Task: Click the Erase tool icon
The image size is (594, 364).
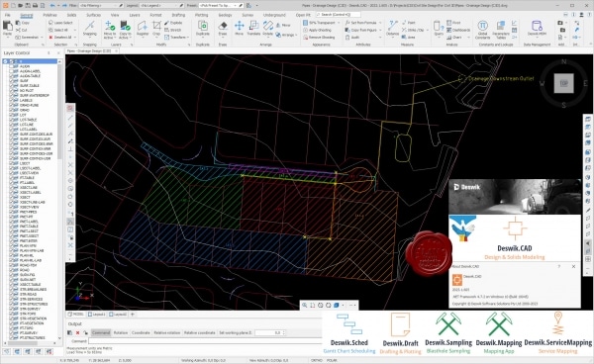Action: click(x=223, y=28)
